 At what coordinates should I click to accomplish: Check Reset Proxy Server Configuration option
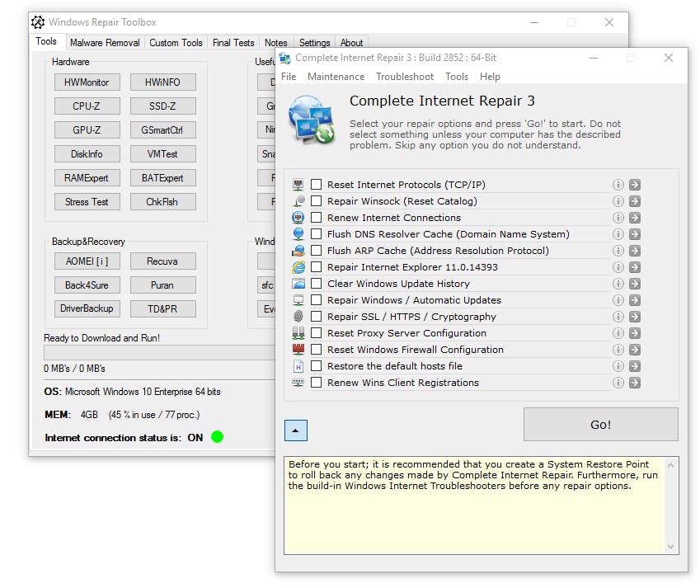[x=316, y=333]
